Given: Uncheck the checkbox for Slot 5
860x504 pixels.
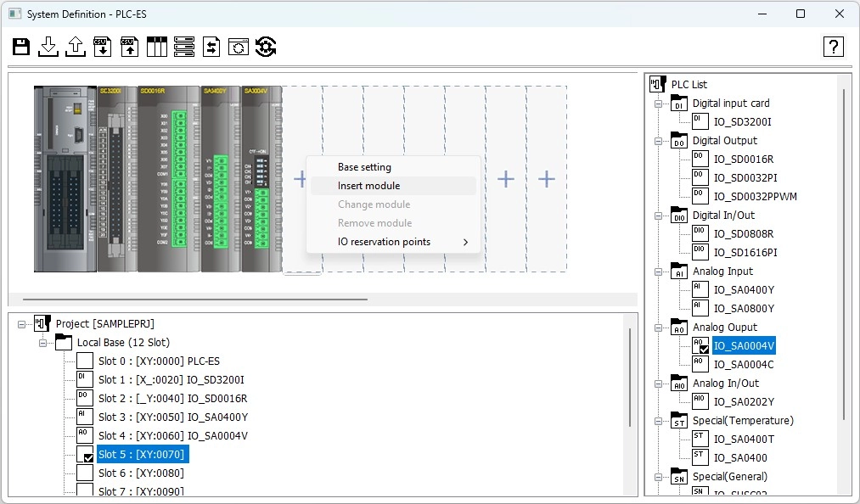Looking at the screenshot, I should [84, 454].
